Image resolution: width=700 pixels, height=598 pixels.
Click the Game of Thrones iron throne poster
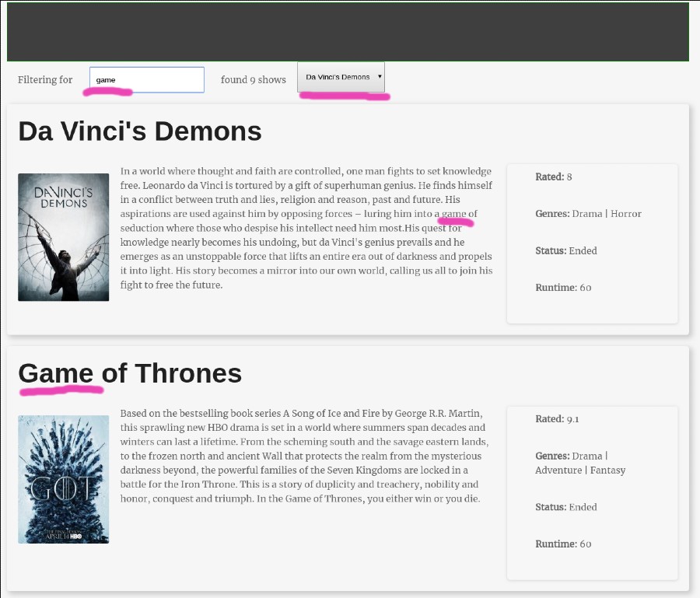(63, 480)
